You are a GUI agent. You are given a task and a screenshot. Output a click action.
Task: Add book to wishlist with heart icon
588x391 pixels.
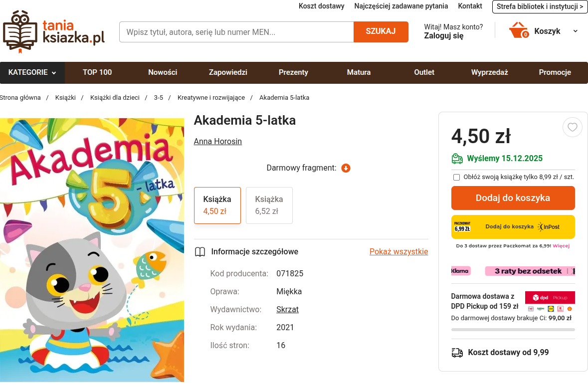tap(572, 128)
